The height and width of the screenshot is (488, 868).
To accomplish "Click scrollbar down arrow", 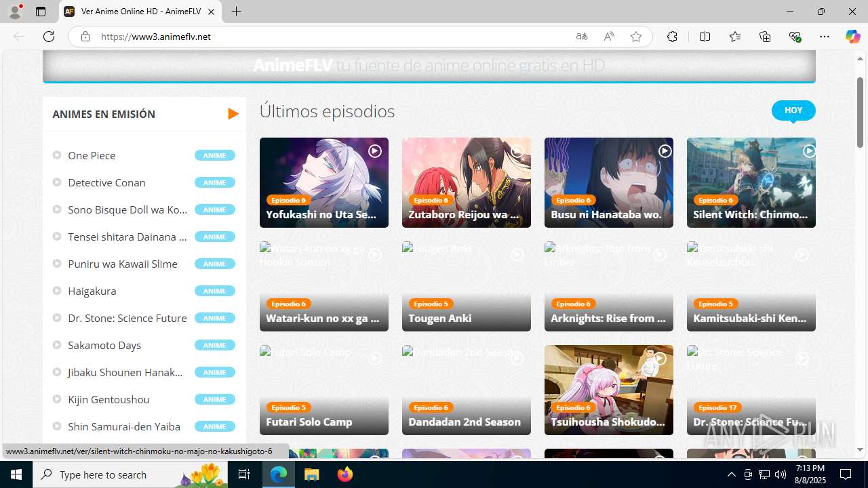I will [860, 449].
